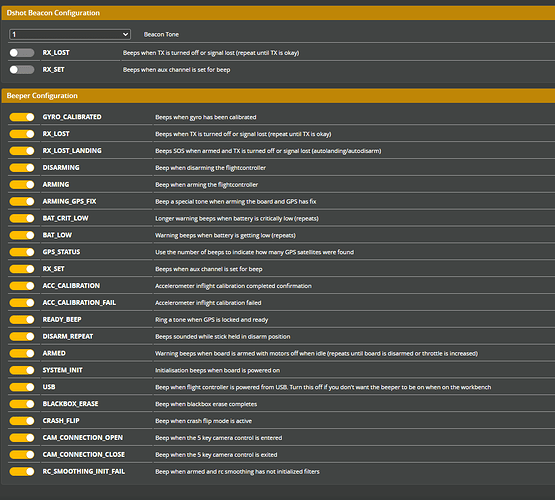Image resolution: width=555 pixels, height=500 pixels.
Task: Toggle the BLACKBOX_ERASE beeper switch
Action: 22,404
